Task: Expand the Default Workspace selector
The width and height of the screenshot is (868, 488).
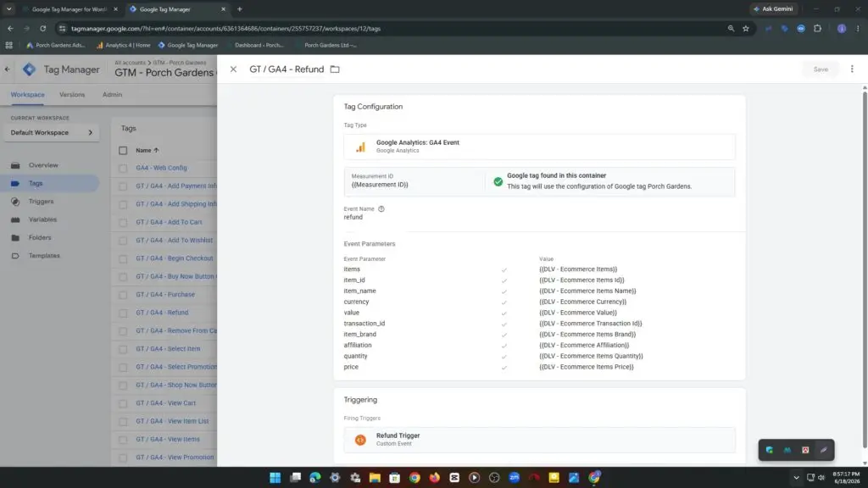Action: (x=52, y=133)
